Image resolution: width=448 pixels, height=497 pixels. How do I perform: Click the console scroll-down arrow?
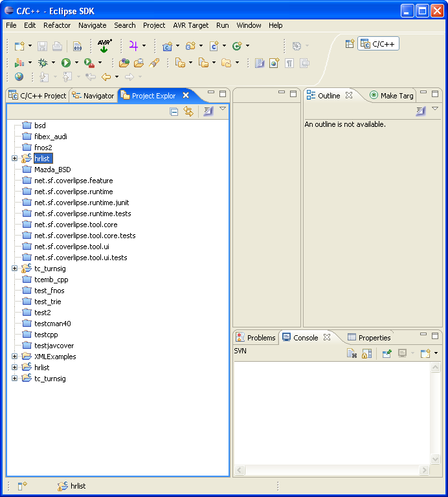pyautogui.click(x=435, y=459)
